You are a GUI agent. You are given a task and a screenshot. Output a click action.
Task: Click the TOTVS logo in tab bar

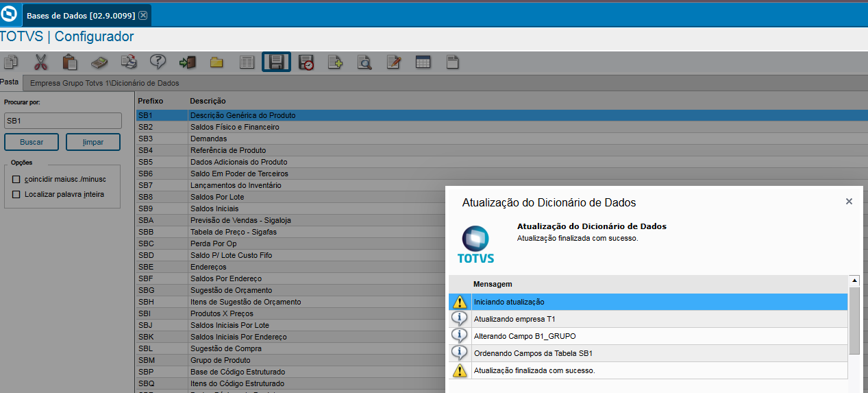point(10,15)
